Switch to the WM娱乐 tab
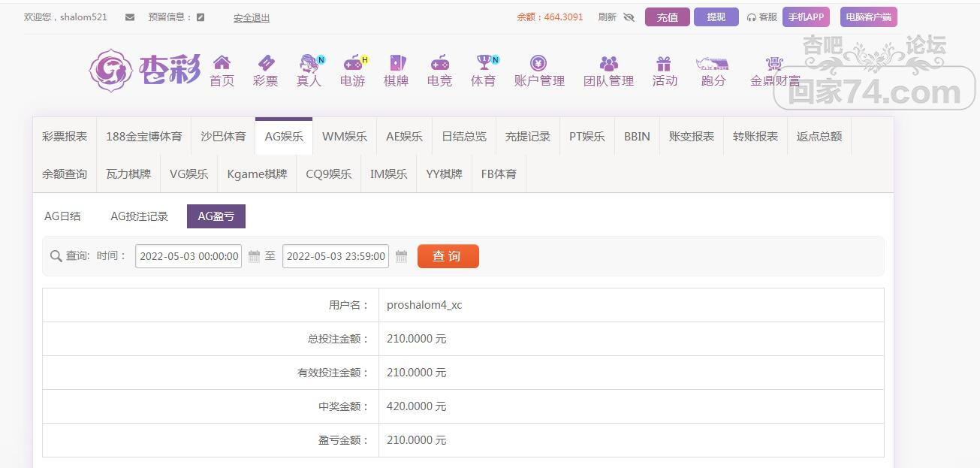980x468 pixels. point(344,137)
